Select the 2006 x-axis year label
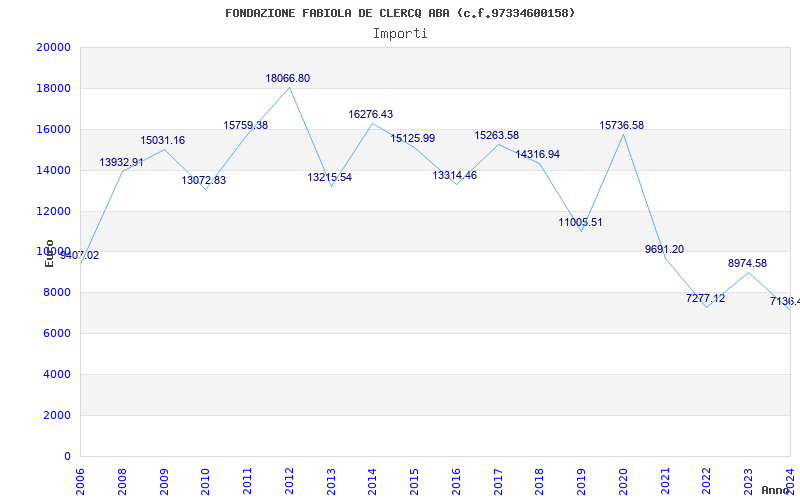Image resolution: width=800 pixels, height=500 pixels. point(80,481)
